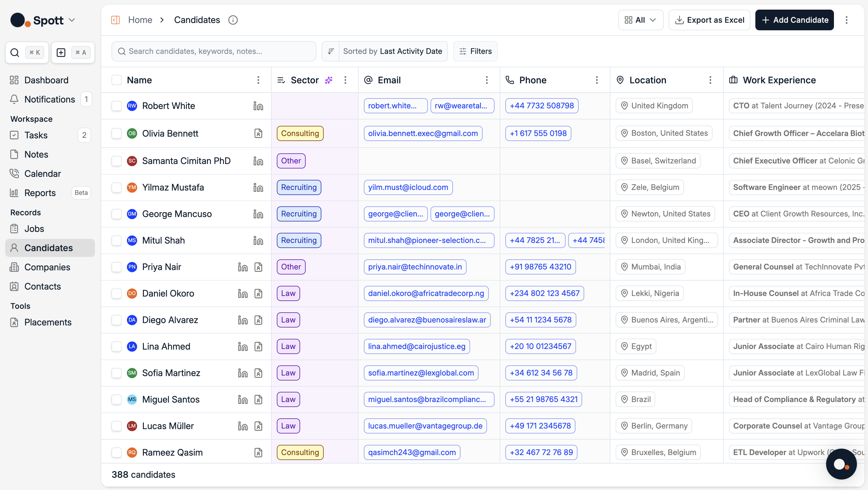The width and height of the screenshot is (868, 490).
Task: Click the sort direction icon
Action: [x=331, y=51]
